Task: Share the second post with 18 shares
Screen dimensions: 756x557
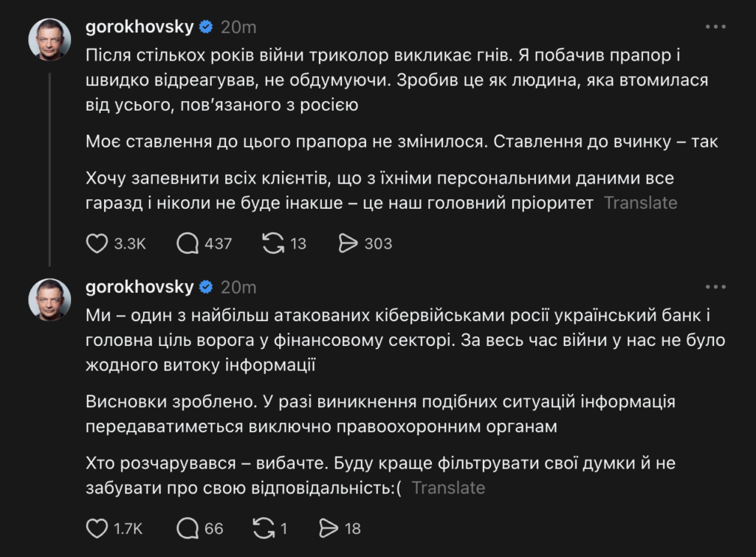Action: point(328,528)
